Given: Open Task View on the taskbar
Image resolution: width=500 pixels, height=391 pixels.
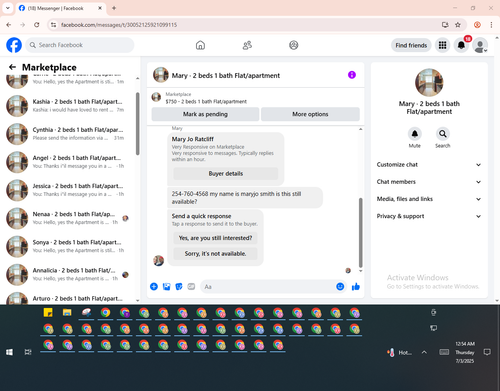Looking at the screenshot, I should tap(28, 352).
